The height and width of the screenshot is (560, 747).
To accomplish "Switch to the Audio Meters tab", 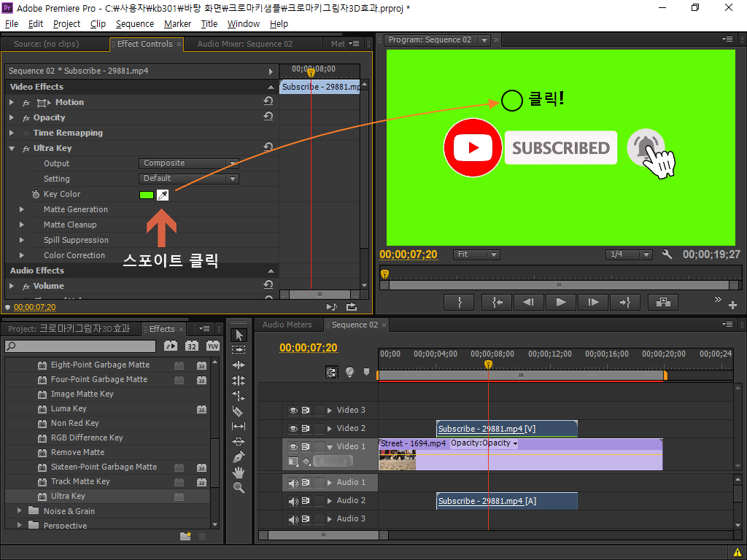I will click(287, 324).
